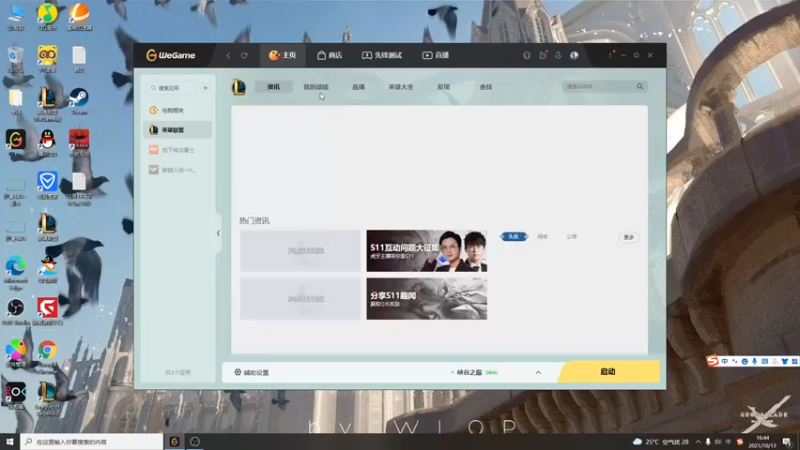The height and width of the screenshot is (450, 800).
Task: Open the 直播 tab in top bar
Action: pyautogui.click(x=435, y=55)
